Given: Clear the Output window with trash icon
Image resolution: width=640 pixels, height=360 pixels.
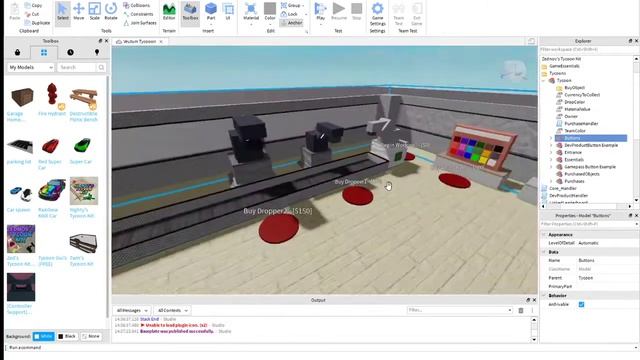Looking at the screenshot, I should (521, 310).
